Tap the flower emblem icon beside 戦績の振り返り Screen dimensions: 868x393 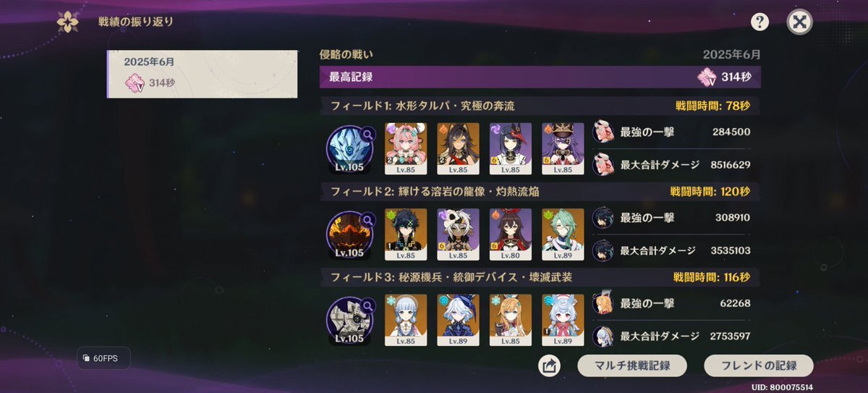pyautogui.click(x=68, y=22)
